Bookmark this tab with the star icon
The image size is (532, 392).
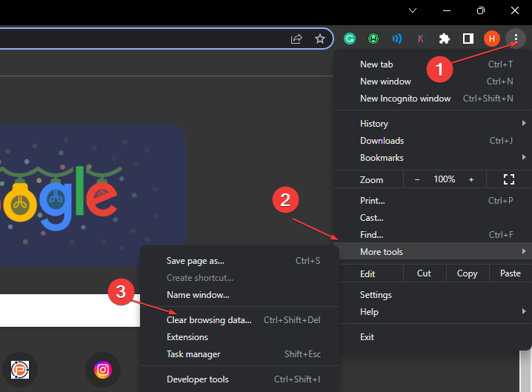[x=319, y=39]
